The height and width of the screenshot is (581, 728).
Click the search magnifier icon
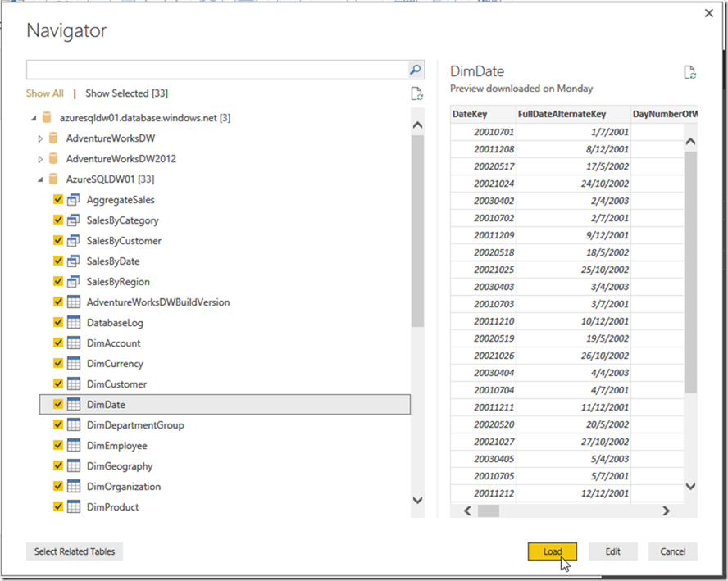pos(415,70)
